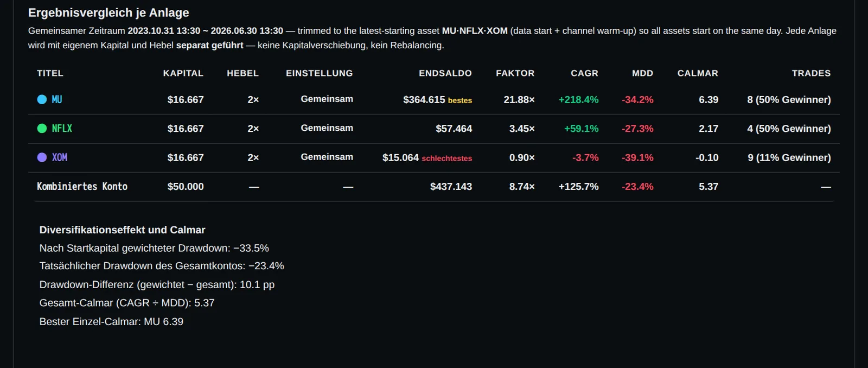The width and height of the screenshot is (868, 368).
Task: Click the -23.4% MDD value in table
Action: coord(637,187)
